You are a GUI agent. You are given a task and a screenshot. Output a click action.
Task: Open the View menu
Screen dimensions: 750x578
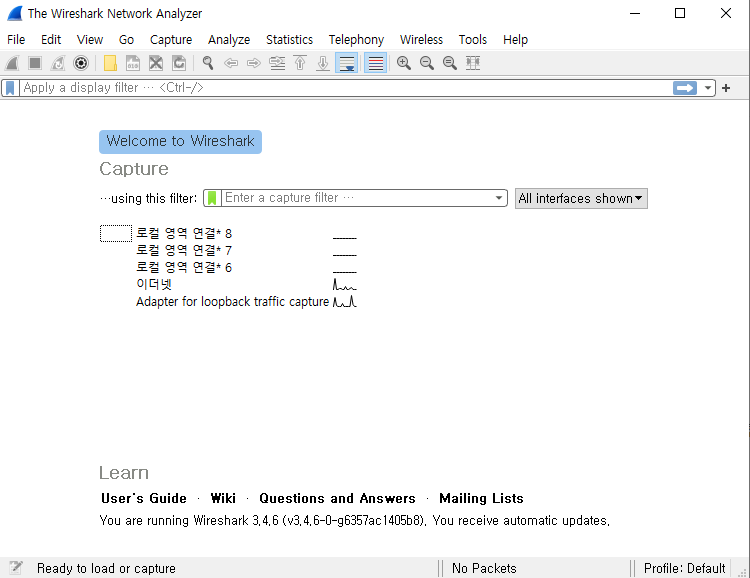(x=90, y=40)
